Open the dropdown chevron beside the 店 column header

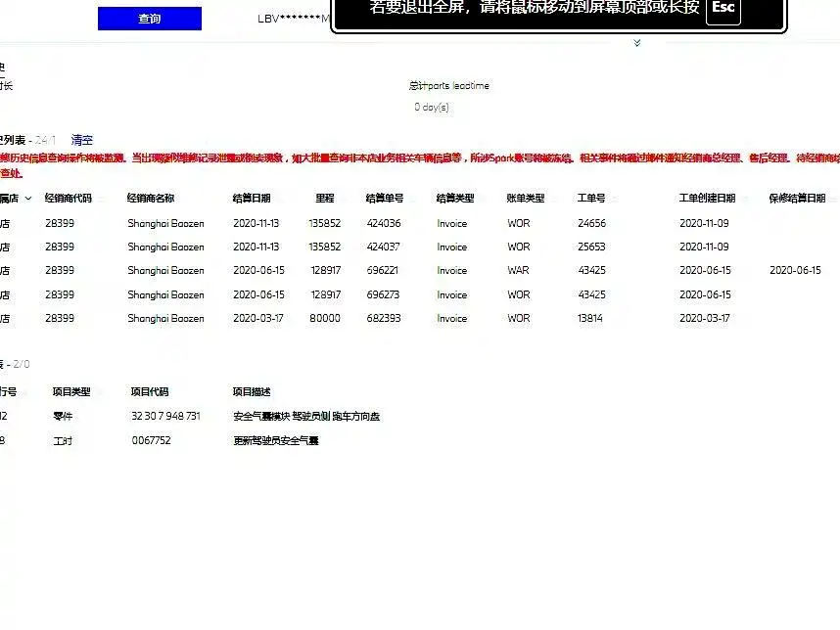click(x=28, y=198)
